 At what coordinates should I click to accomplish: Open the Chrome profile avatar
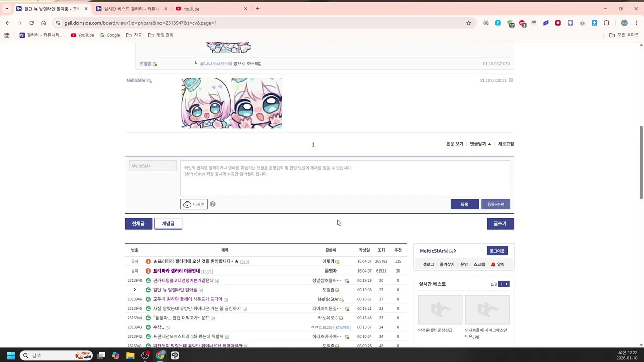click(624, 23)
